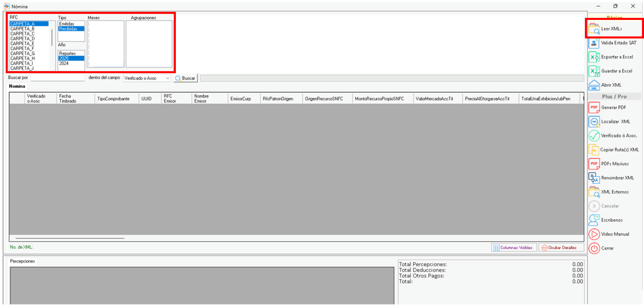This screenshot has width=644, height=305.
Task: Click the Exportar a Excel icon
Action: point(594,57)
